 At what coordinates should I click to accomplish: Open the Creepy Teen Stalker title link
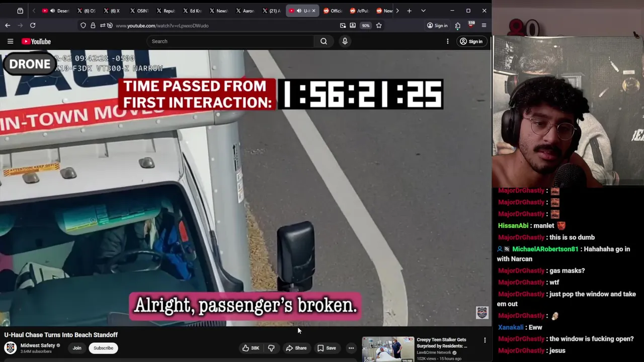(x=442, y=343)
